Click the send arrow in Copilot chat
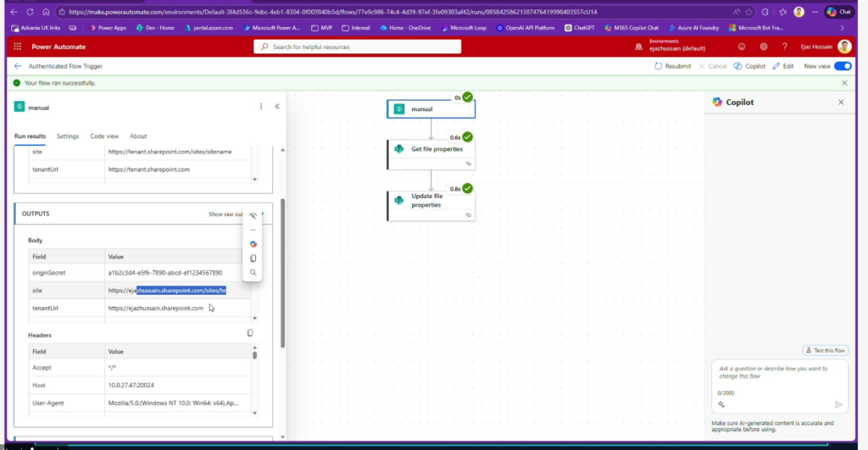 coord(838,404)
